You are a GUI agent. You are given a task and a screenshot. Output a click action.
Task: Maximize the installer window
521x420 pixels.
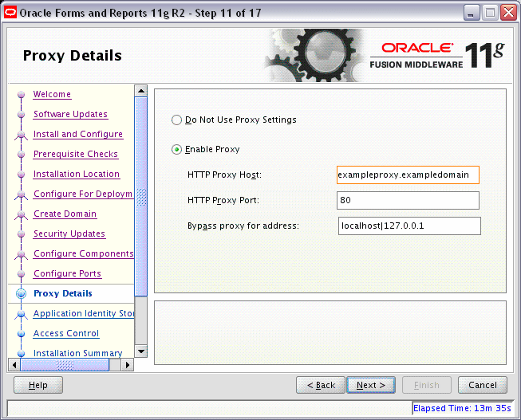click(x=490, y=13)
